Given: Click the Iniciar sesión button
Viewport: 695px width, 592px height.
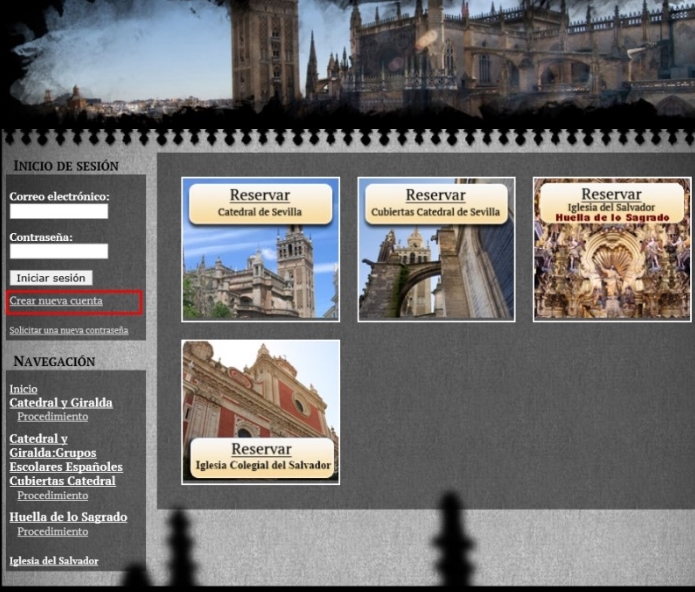Looking at the screenshot, I should (51, 278).
